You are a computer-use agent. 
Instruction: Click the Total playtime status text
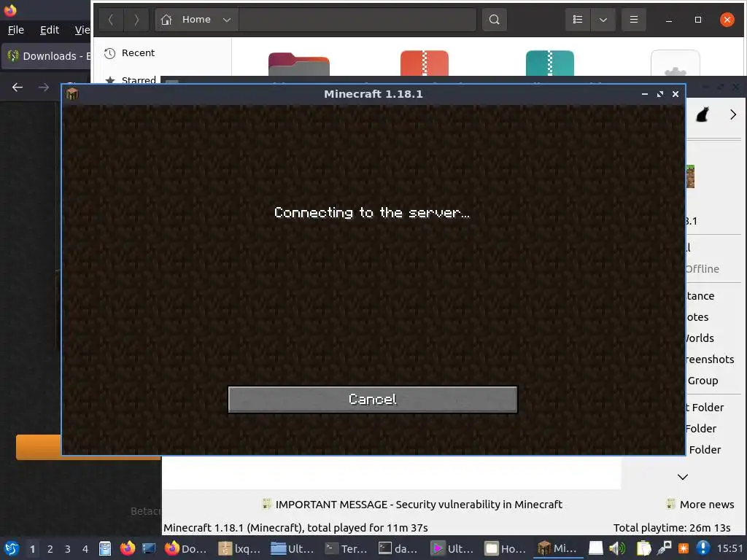tap(672, 528)
